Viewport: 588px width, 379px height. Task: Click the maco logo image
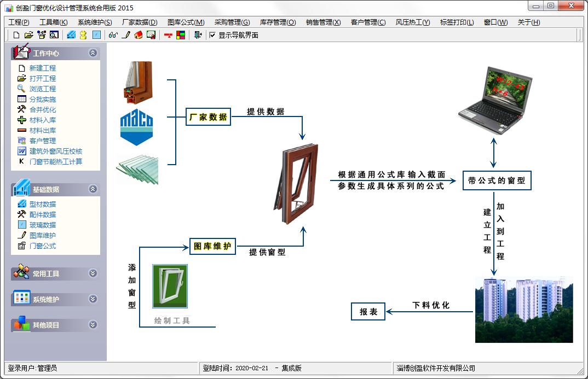[136, 127]
